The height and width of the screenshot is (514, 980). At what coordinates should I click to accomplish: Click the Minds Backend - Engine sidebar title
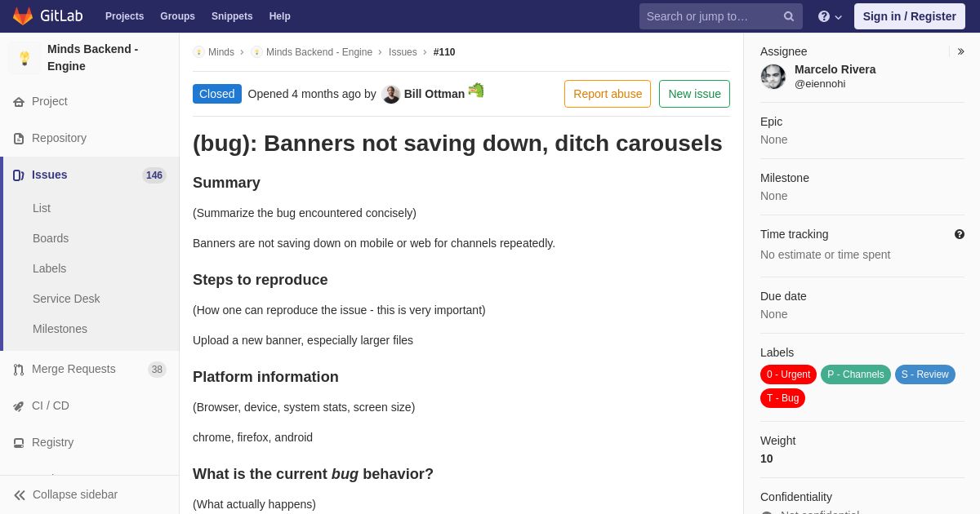93,57
